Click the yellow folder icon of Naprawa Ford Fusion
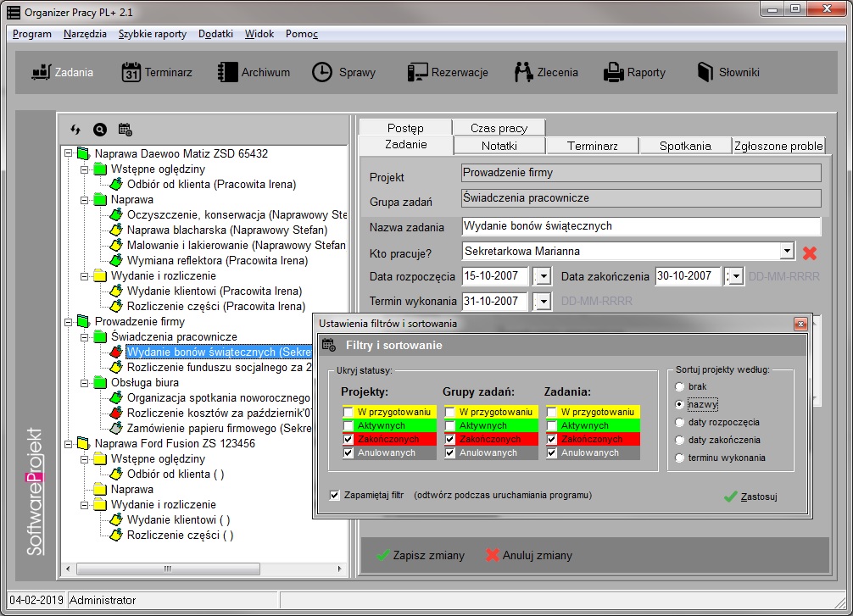 click(83, 443)
